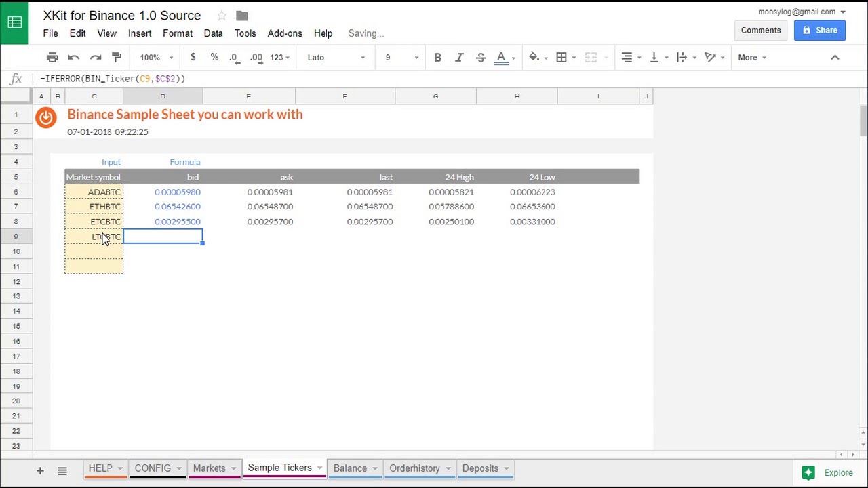Collapse the menus with the chevron
The width and height of the screenshot is (868, 488).
pyautogui.click(x=835, y=58)
